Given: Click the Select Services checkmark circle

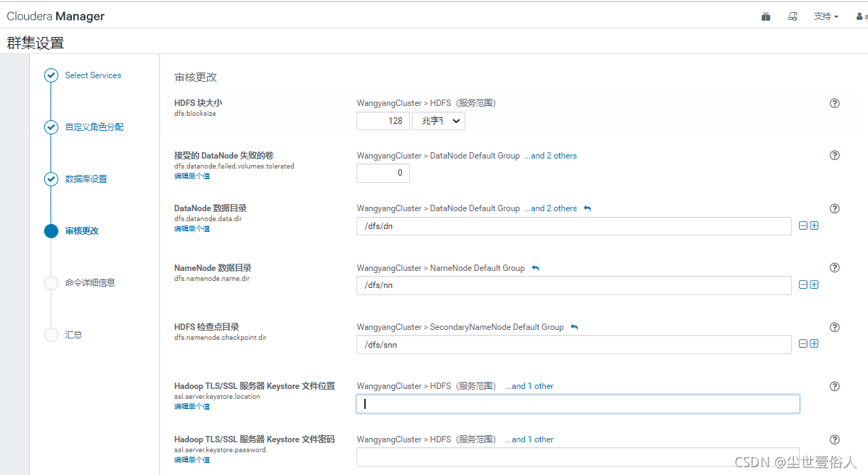Looking at the screenshot, I should tap(51, 75).
